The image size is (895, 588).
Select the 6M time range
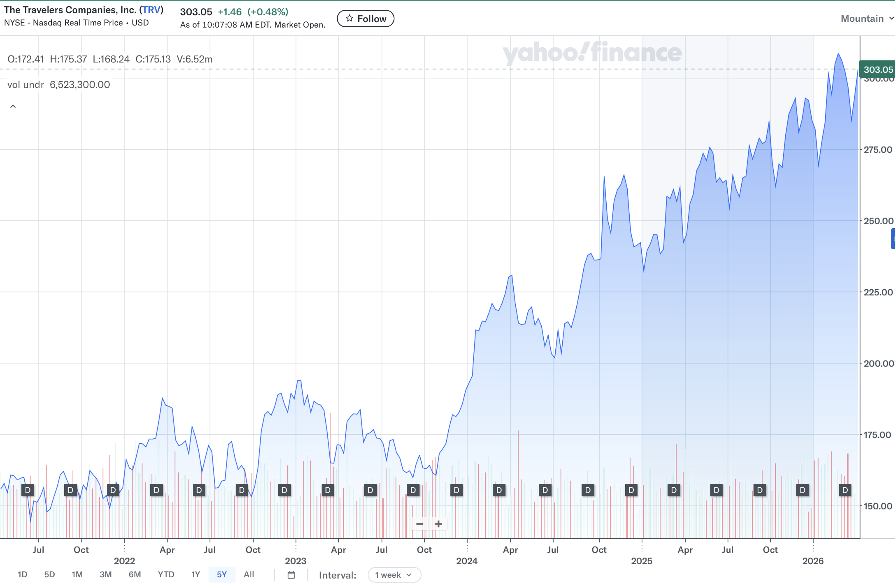134,574
